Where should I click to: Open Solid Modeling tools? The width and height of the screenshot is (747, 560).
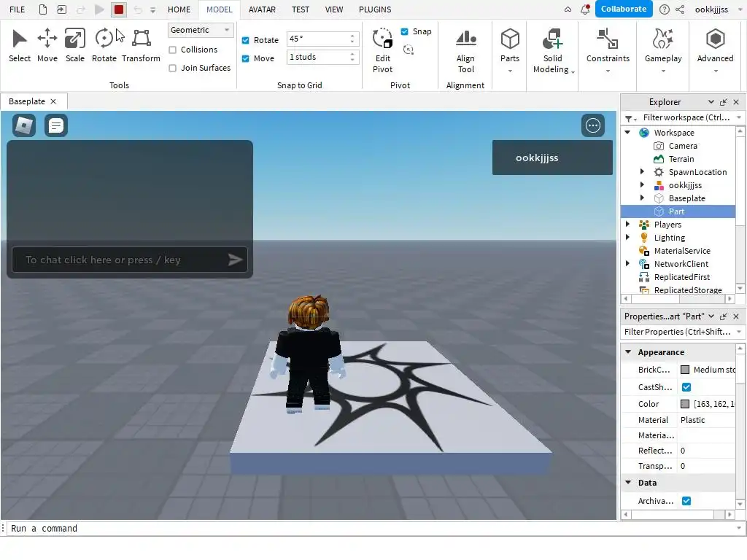[x=553, y=50]
